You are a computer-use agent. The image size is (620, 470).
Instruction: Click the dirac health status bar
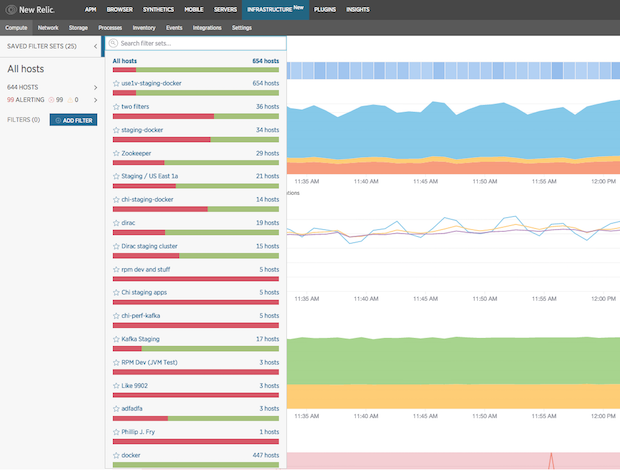click(x=196, y=232)
